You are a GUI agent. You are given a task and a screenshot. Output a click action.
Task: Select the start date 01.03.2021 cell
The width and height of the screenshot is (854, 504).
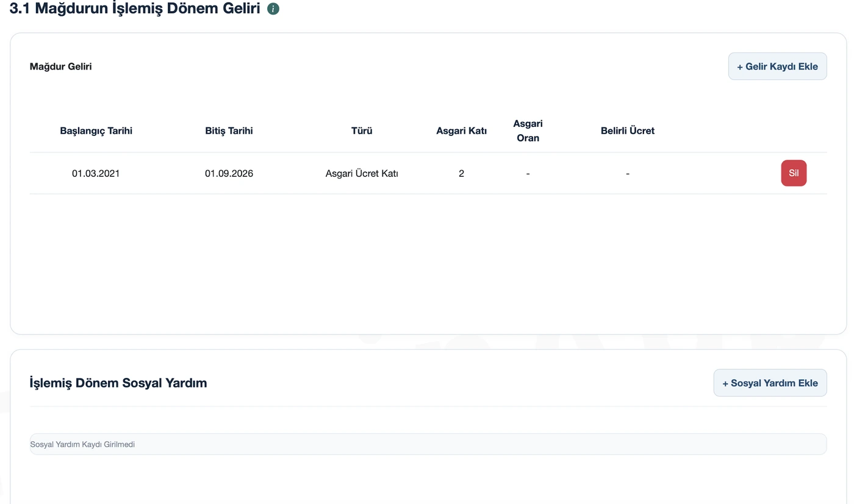click(96, 174)
